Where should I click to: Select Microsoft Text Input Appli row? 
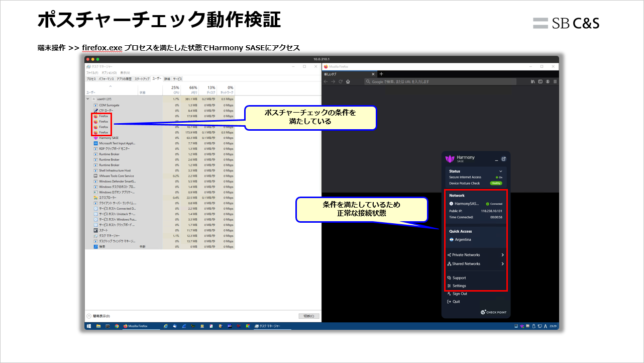point(160,143)
